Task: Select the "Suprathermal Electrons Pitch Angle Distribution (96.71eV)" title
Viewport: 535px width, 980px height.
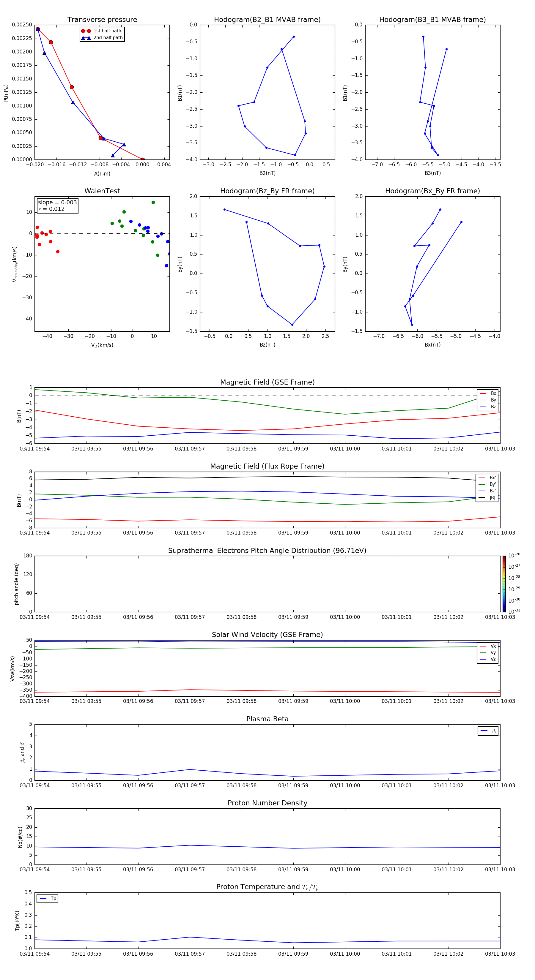Action: point(267,551)
